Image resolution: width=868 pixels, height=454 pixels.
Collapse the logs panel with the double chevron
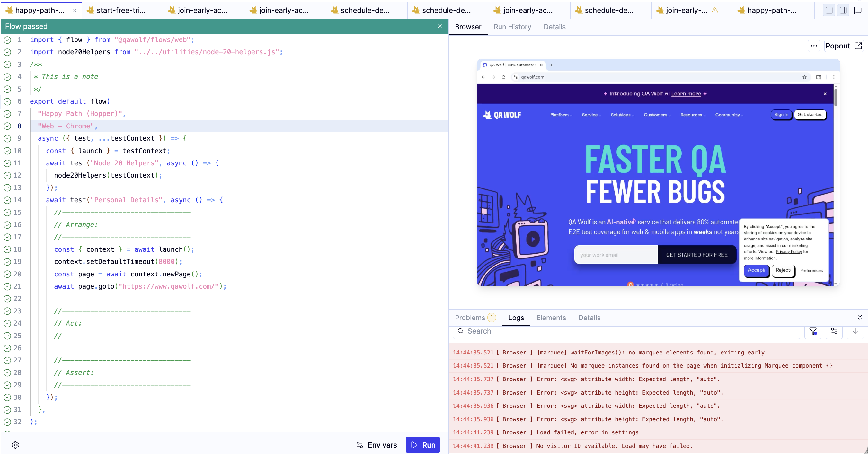[860, 318]
